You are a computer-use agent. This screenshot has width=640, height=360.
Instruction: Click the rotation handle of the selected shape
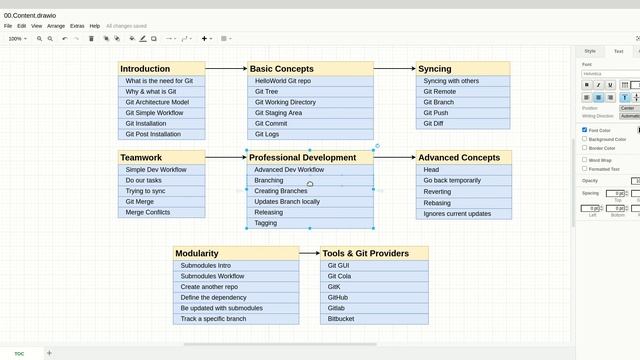[x=378, y=146]
